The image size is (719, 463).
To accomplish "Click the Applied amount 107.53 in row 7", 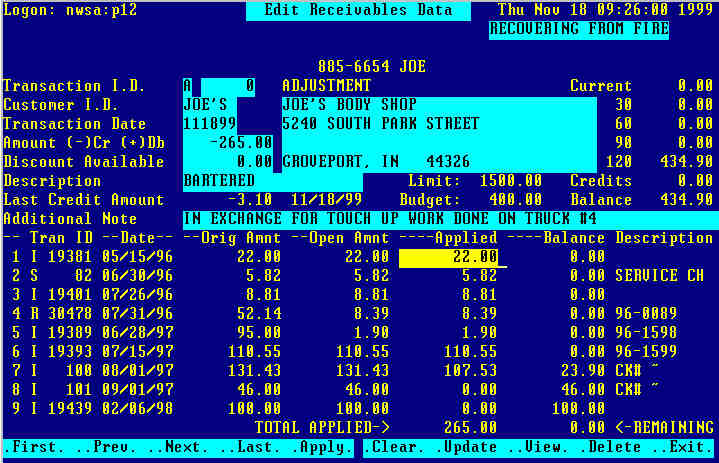I will click(470, 370).
